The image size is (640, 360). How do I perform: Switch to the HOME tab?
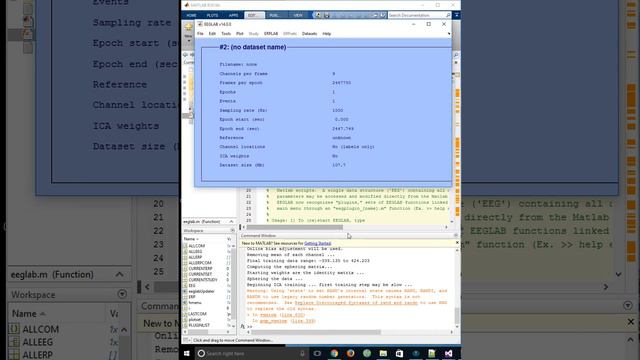[191, 15]
